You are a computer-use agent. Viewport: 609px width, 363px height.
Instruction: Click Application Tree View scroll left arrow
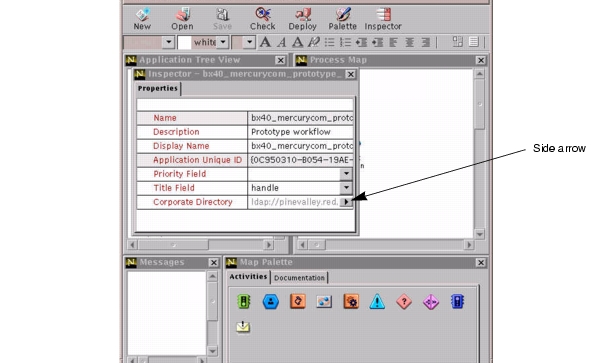132,245
